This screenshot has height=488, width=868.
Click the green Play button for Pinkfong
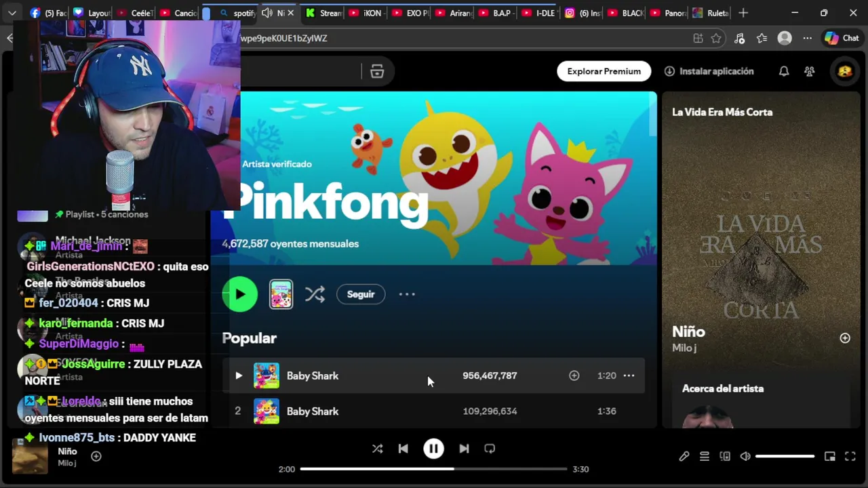pyautogui.click(x=240, y=294)
